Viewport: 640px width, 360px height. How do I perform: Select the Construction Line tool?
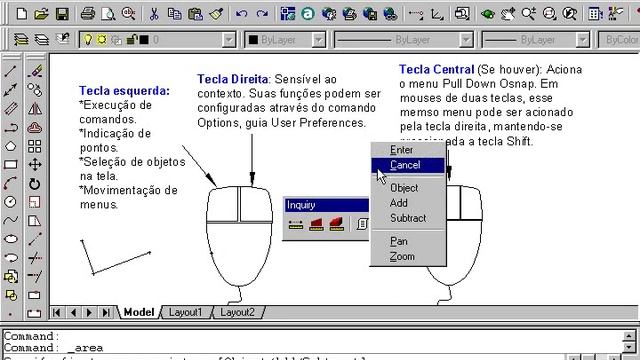(x=10, y=90)
